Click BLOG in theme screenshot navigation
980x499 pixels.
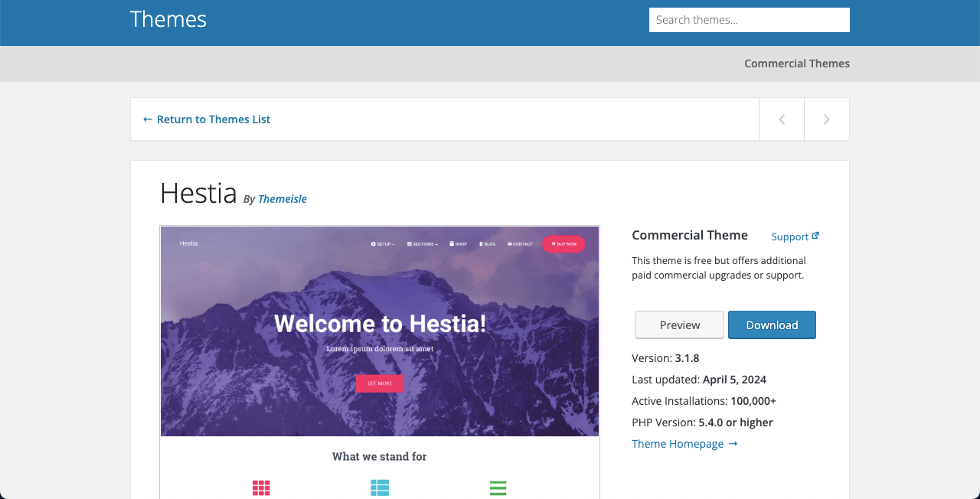[x=488, y=244]
